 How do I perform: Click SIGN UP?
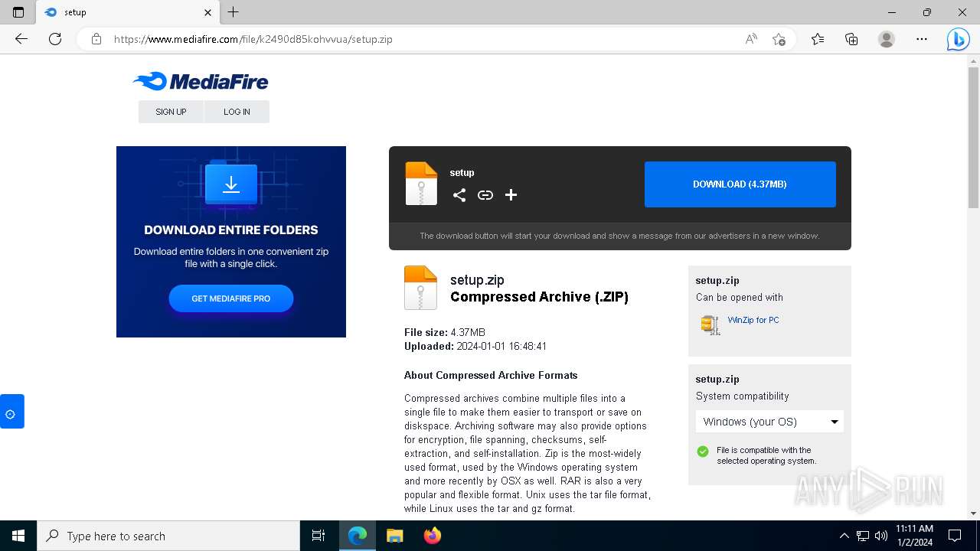[171, 112]
